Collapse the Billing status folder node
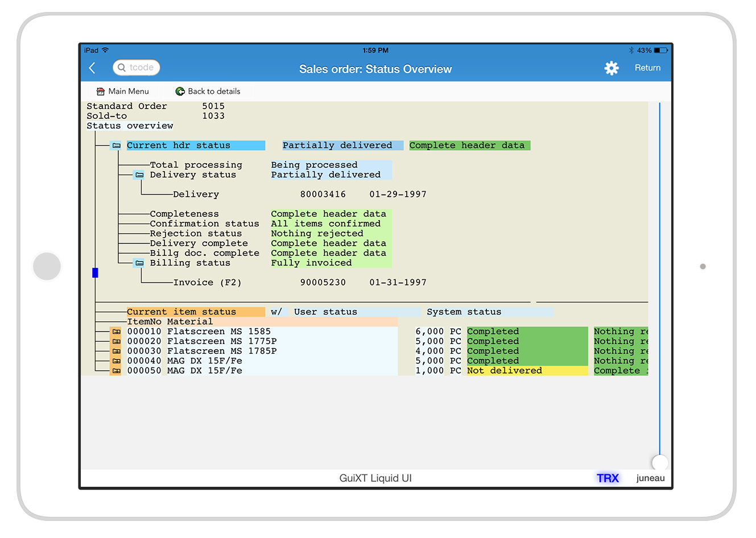The image size is (756, 538). pyautogui.click(x=139, y=263)
